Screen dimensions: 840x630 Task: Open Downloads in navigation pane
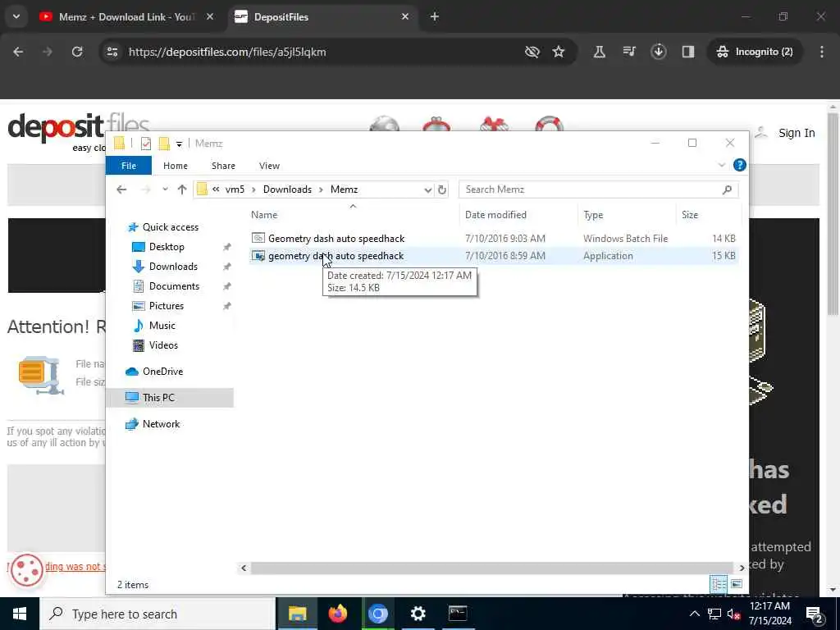(173, 267)
